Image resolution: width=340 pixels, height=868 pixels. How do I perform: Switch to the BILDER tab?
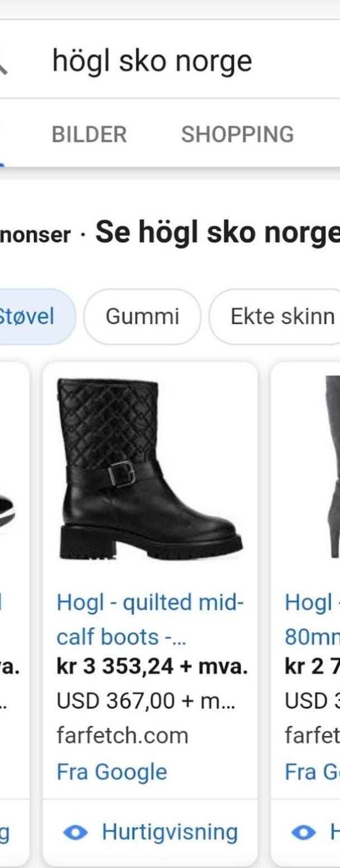click(89, 134)
